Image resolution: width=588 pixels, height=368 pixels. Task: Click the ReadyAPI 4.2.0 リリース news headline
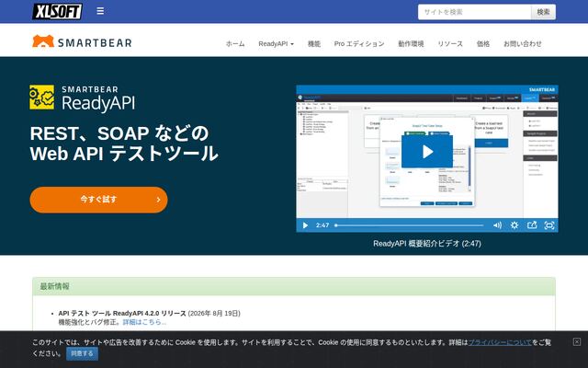click(x=122, y=313)
